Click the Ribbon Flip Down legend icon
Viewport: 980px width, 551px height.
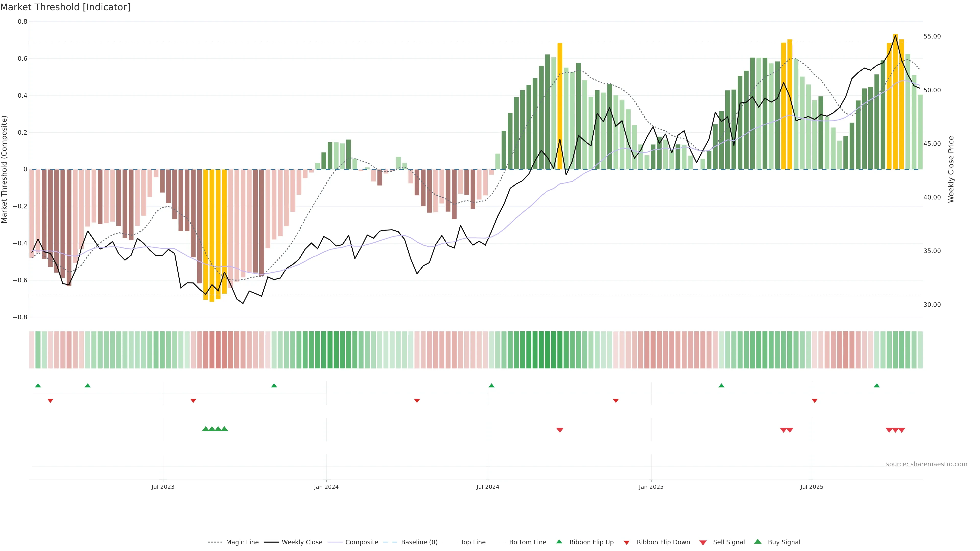(627, 543)
